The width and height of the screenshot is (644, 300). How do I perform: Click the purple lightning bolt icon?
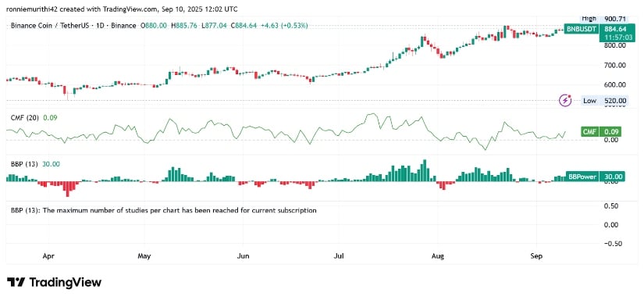click(x=566, y=100)
